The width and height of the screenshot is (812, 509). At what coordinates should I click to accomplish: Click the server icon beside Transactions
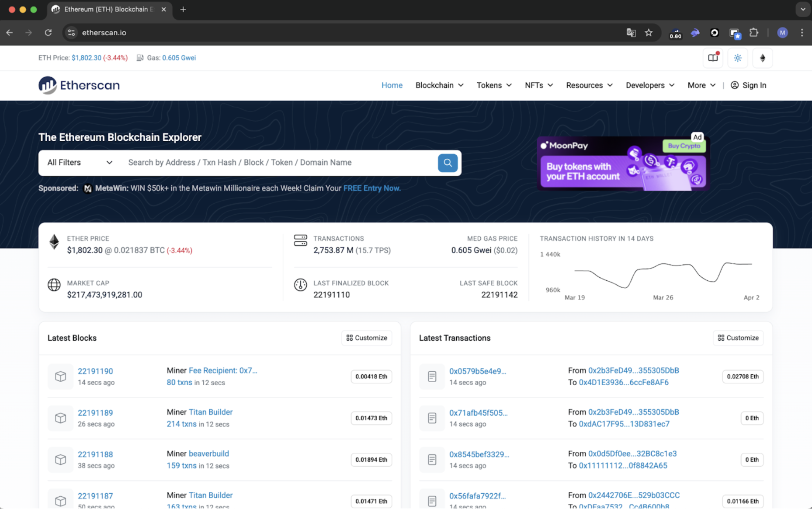(x=300, y=240)
